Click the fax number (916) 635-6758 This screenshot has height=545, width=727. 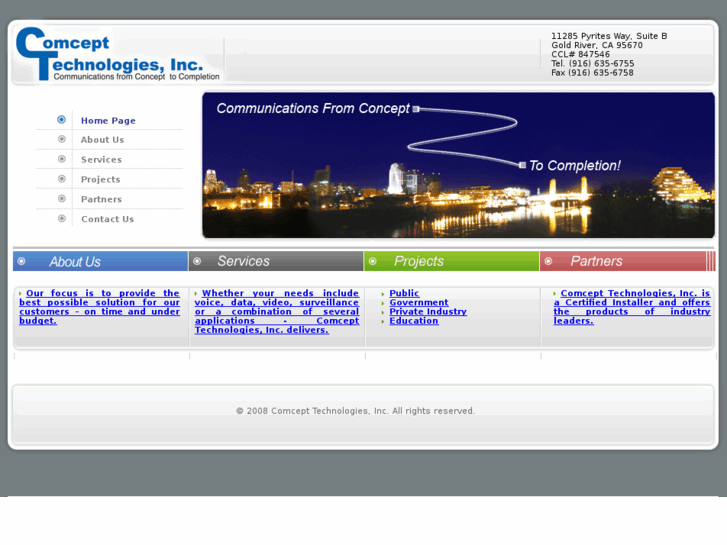[601, 73]
